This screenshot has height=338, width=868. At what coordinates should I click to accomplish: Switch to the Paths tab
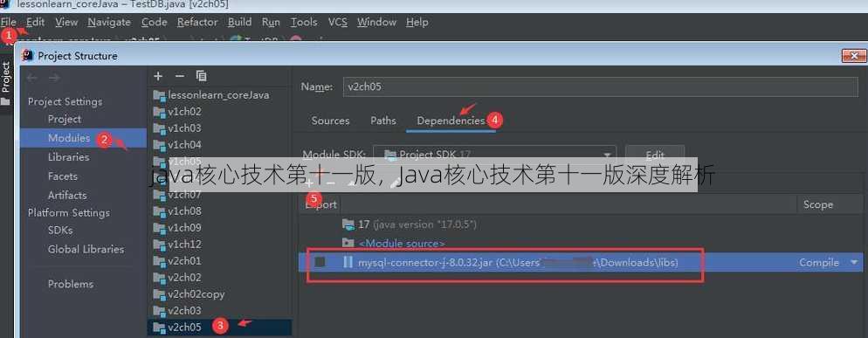(383, 121)
